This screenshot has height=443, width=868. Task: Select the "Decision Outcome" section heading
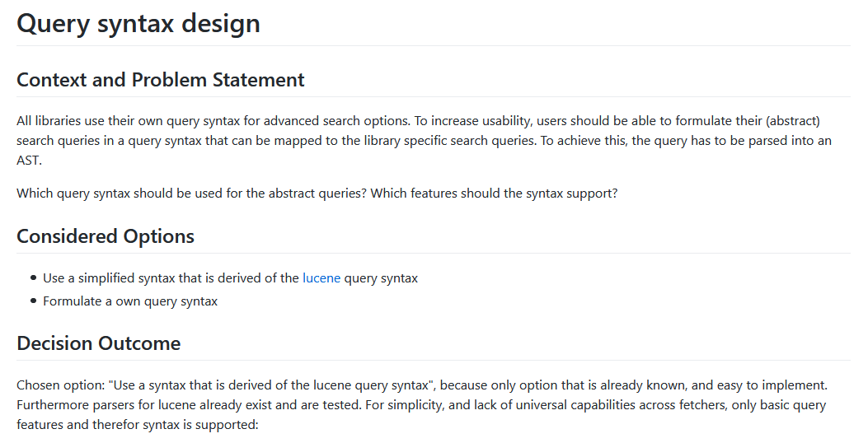(x=99, y=343)
